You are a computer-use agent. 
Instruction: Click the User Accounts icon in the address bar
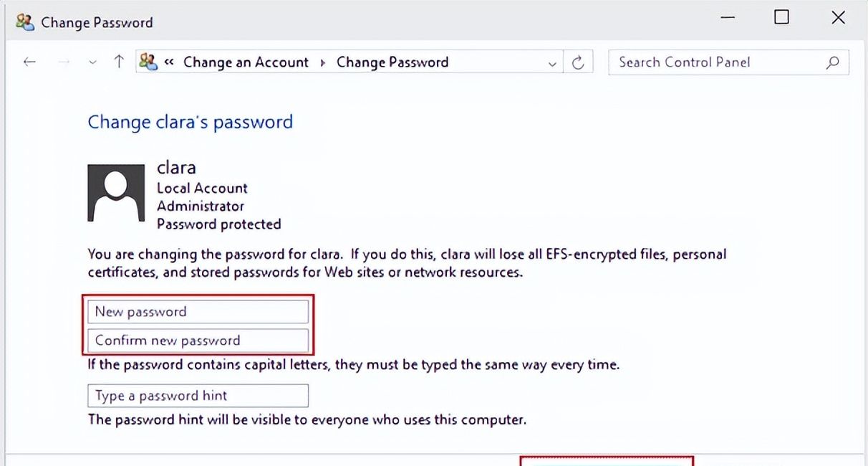tap(148, 62)
